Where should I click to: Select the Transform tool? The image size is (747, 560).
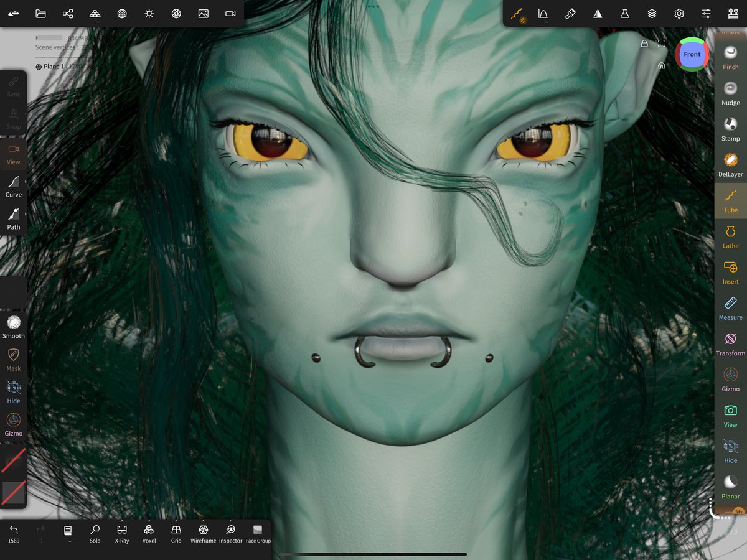[x=731, y=344]
